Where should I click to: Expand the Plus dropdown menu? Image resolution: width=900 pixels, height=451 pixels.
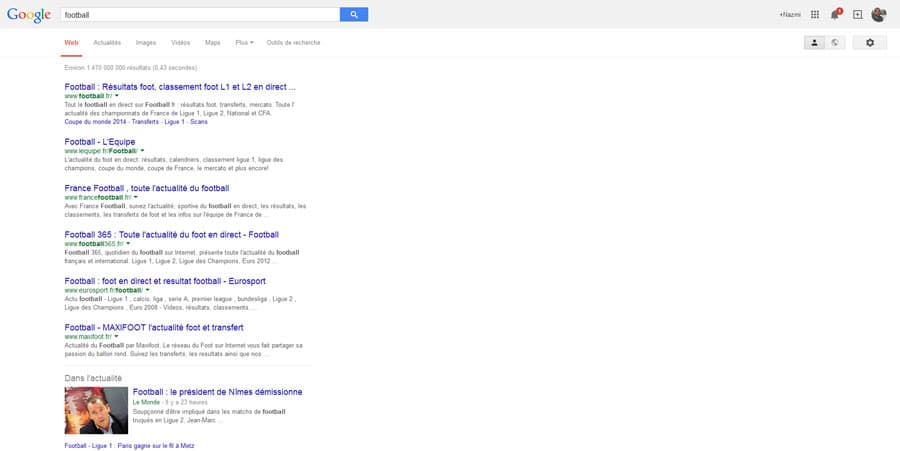click(244, 42)
